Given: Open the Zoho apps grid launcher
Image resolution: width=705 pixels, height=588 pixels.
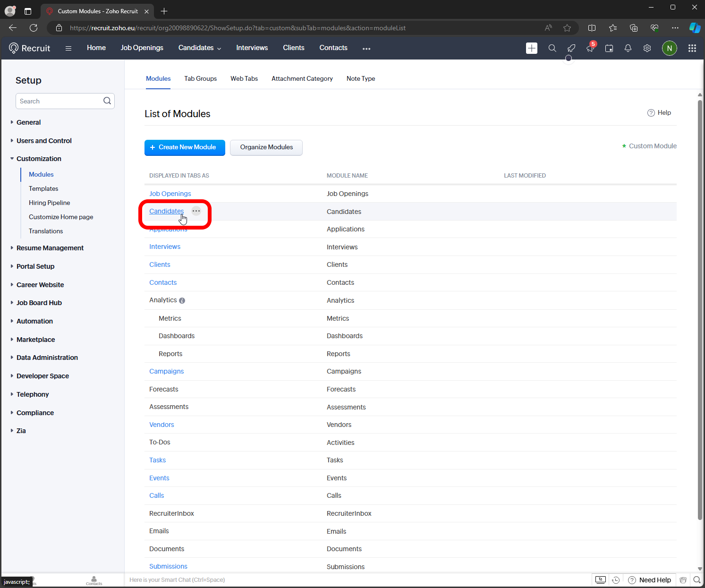Looking at the screenshot, I should click(x=692, y=48).
